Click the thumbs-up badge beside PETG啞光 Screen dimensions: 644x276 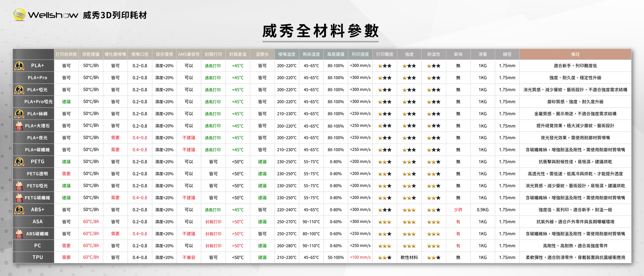click(x=19, y=186)
